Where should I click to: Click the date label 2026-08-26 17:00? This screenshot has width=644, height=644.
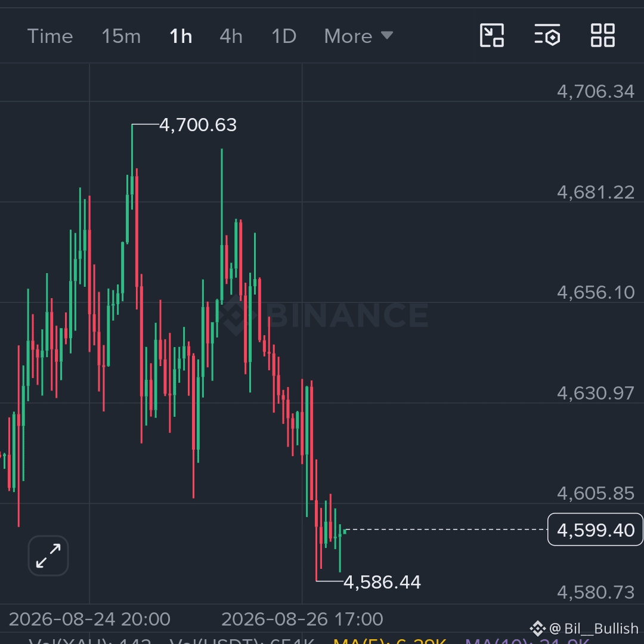(x=302, y=619)
